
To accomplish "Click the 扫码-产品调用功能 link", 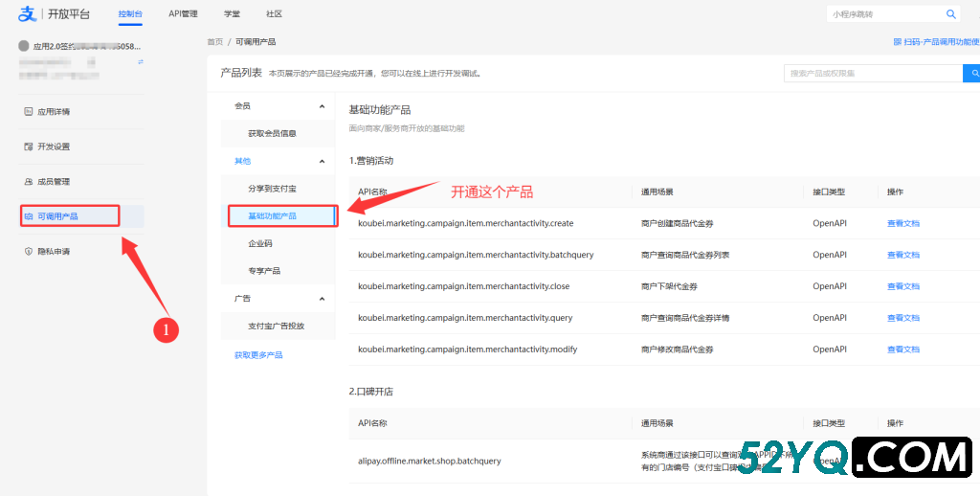I will (x=936, y=42).
